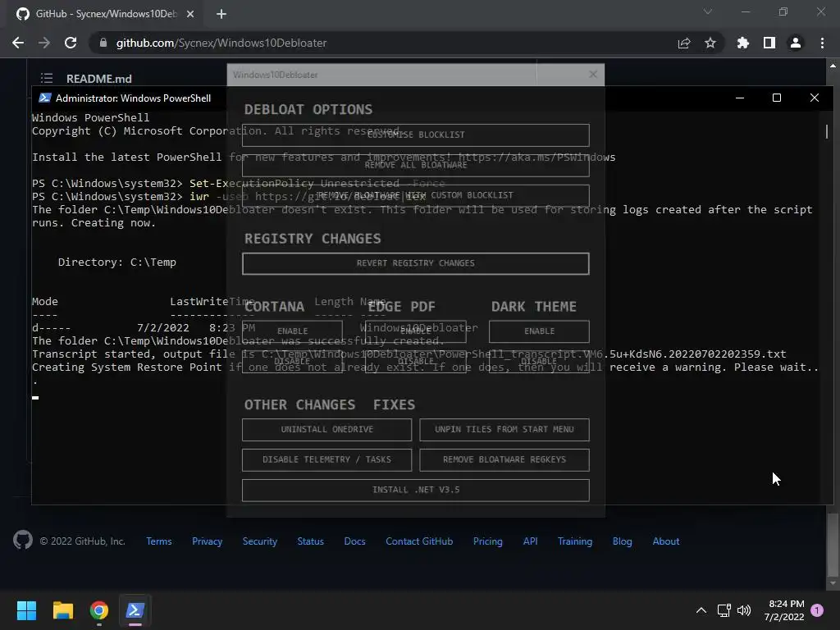
Task: Click Install .NET V3.5 button
Action: (416, 491)
